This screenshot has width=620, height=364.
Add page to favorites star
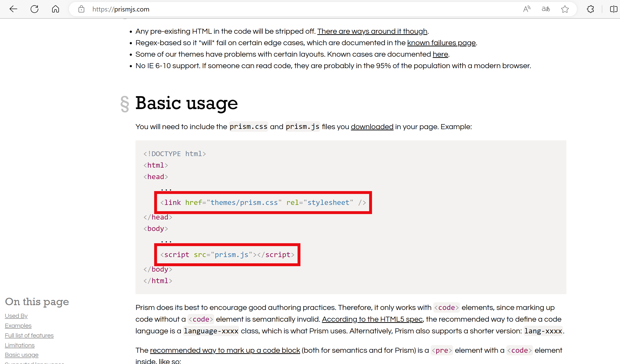(565, 9)
